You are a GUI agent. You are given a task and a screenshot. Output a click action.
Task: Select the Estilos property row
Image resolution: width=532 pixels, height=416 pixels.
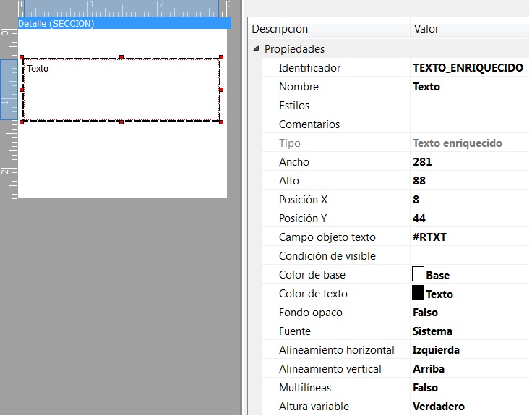[395, 106]
